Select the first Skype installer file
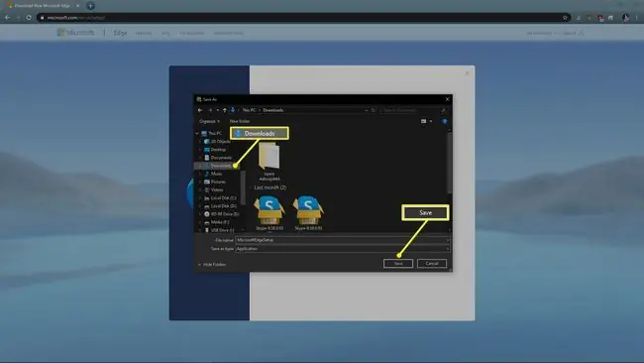The height and width of the screenshot is (363, 644). click(x=269, y=213)
